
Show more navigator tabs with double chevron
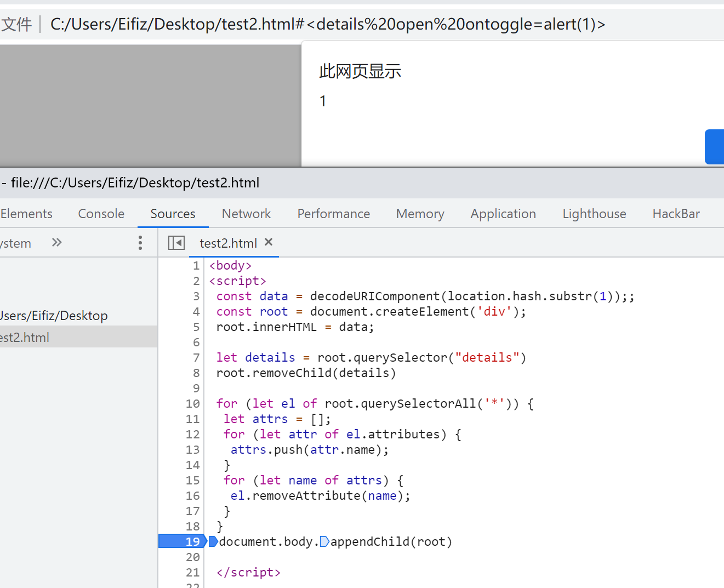coord(56,242)
